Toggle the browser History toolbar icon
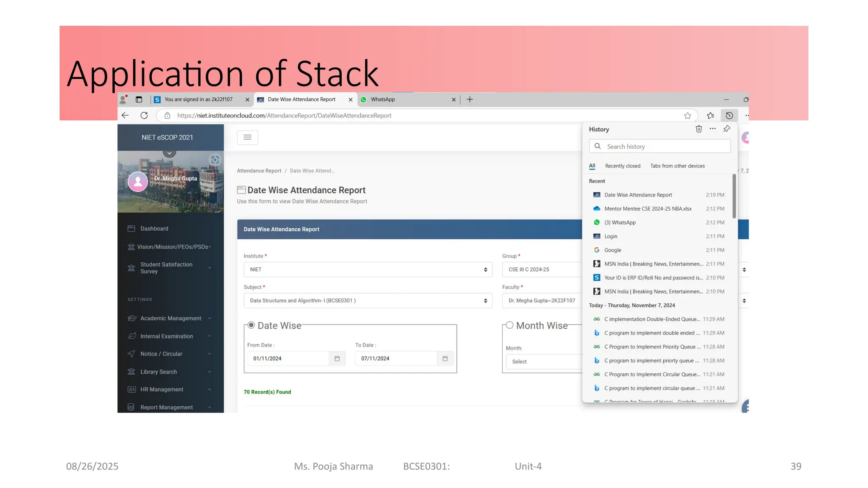868x488 pixels. click(x=729, y=116)
